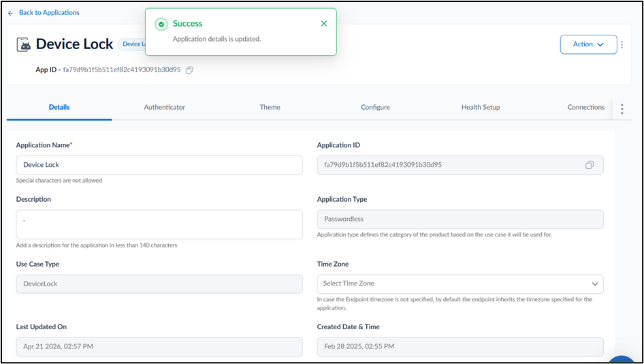Click the DeviceLock Use Case Type field

coord(159,284)
